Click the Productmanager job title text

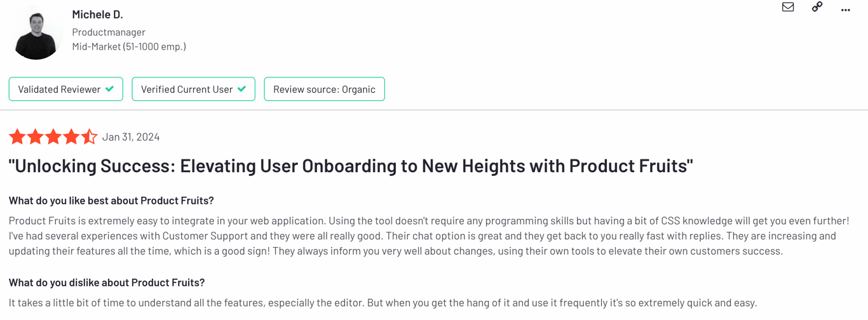(x=109, y=32)
